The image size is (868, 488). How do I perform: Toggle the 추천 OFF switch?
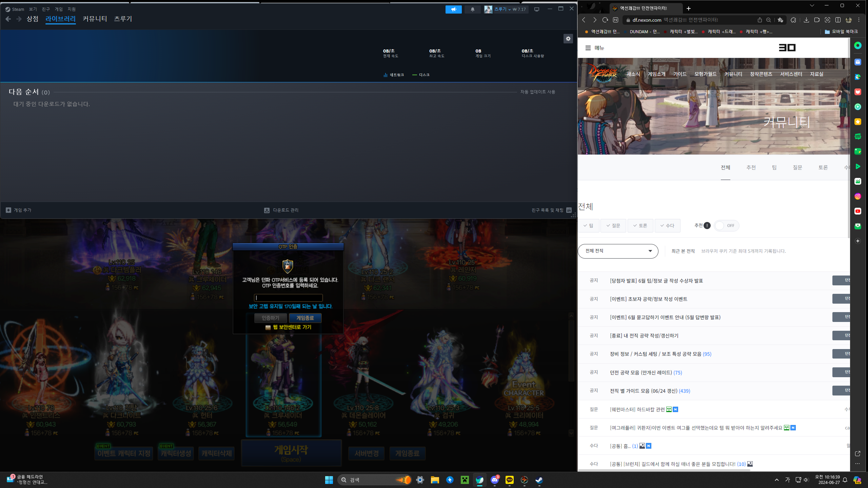click(726, 226)
